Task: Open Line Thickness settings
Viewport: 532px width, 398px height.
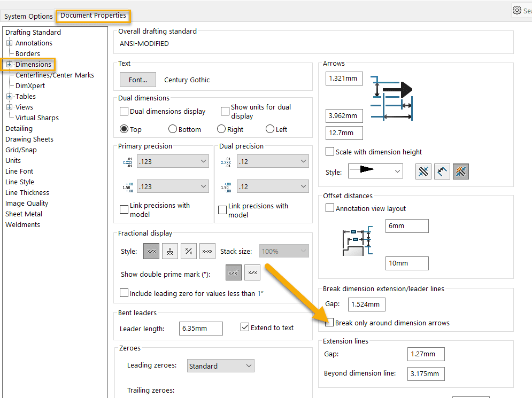Action: point(27,192)
